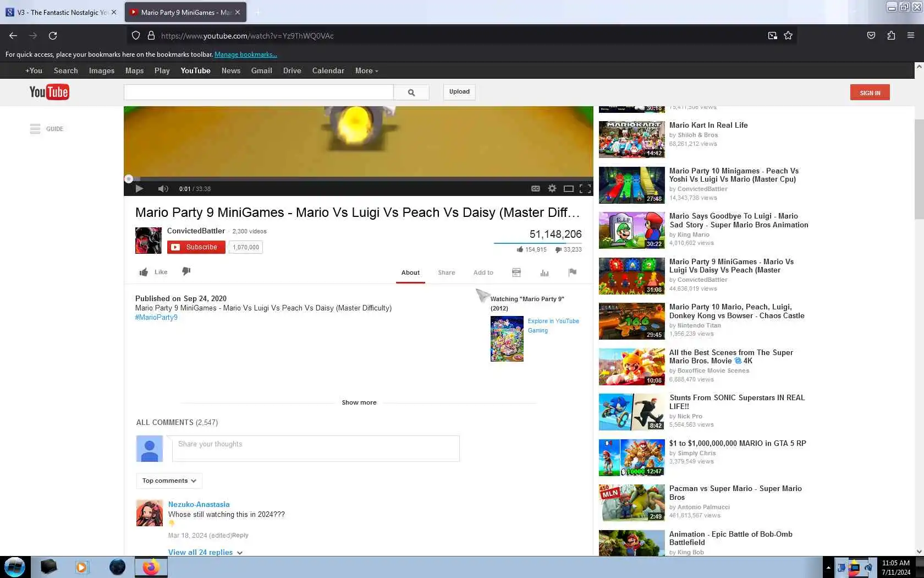Click the Firefox taskbar icon

(151, 567)
